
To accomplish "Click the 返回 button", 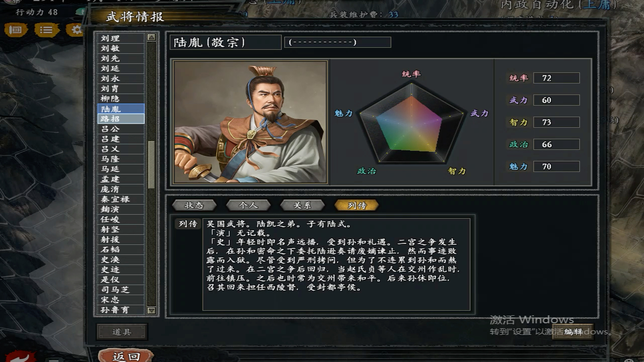I will point(126,356).
